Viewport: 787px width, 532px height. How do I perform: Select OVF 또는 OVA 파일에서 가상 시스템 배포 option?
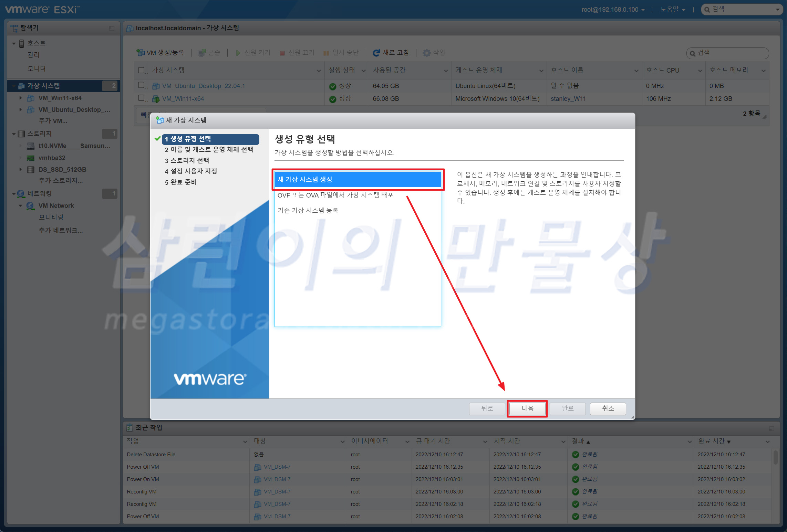click(x=335, y=195)
